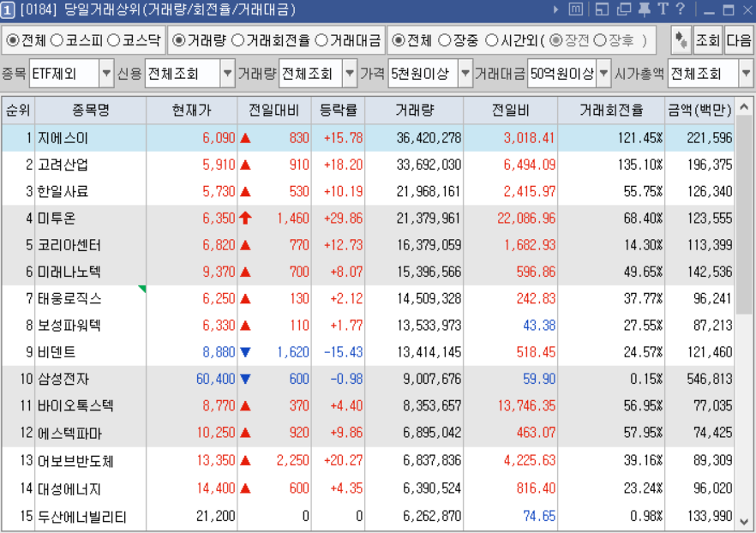Click the vertical scrollbar thumb

click(744, 216)
